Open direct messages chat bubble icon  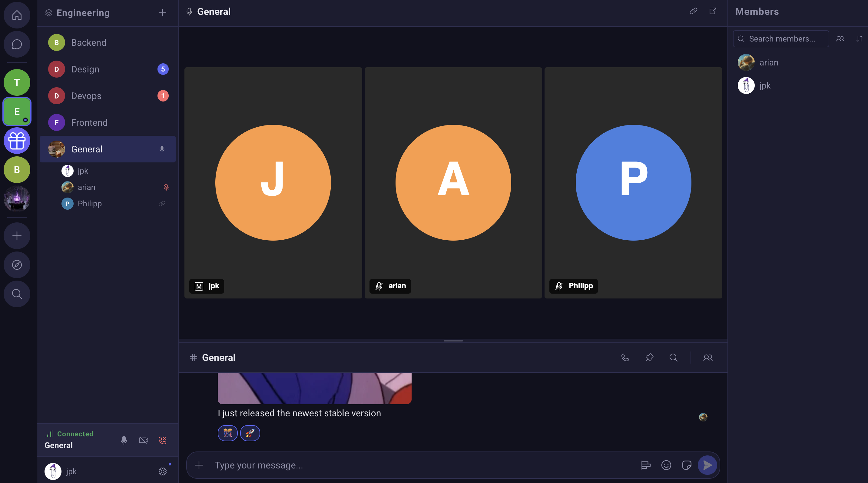point(17,44)
